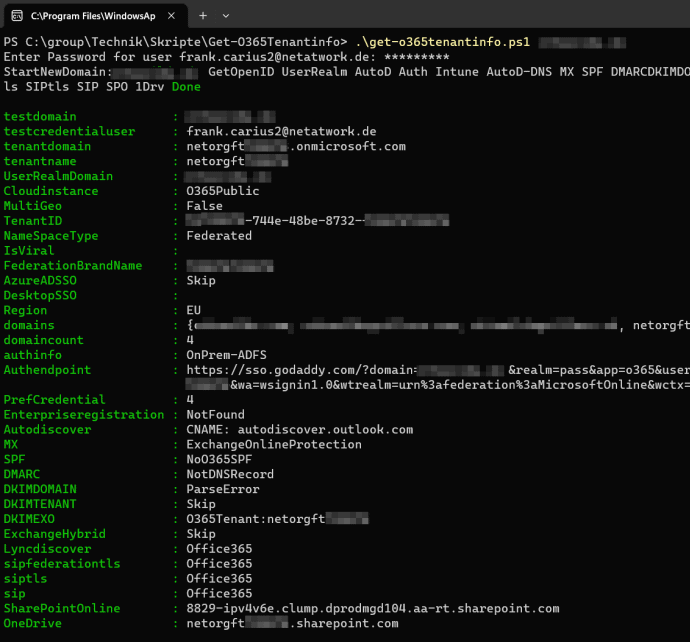Click the domains label
Viewport: 690px width, 642px height.
click(x=29, y=325)
